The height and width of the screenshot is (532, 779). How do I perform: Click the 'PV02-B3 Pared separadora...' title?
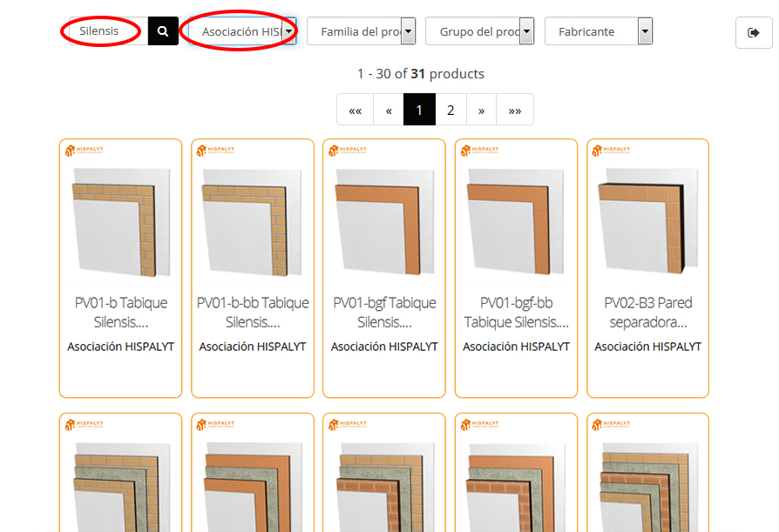647,313
